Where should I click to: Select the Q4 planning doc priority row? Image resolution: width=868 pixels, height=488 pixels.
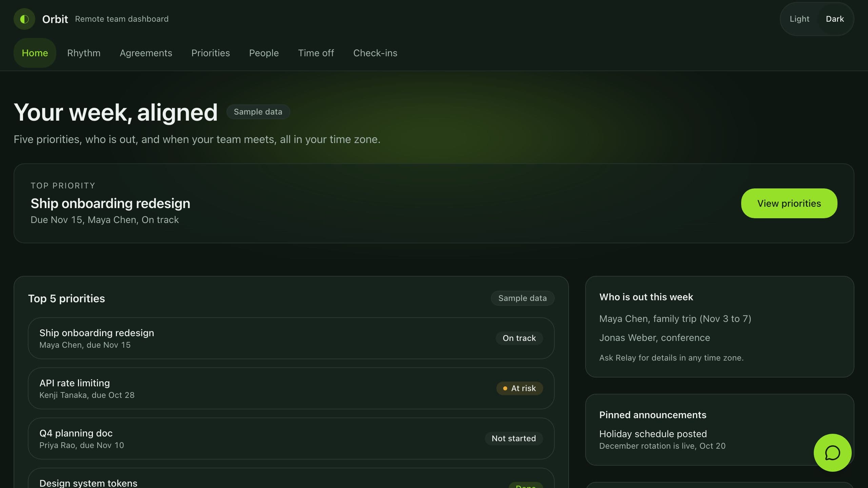point(291,439)
